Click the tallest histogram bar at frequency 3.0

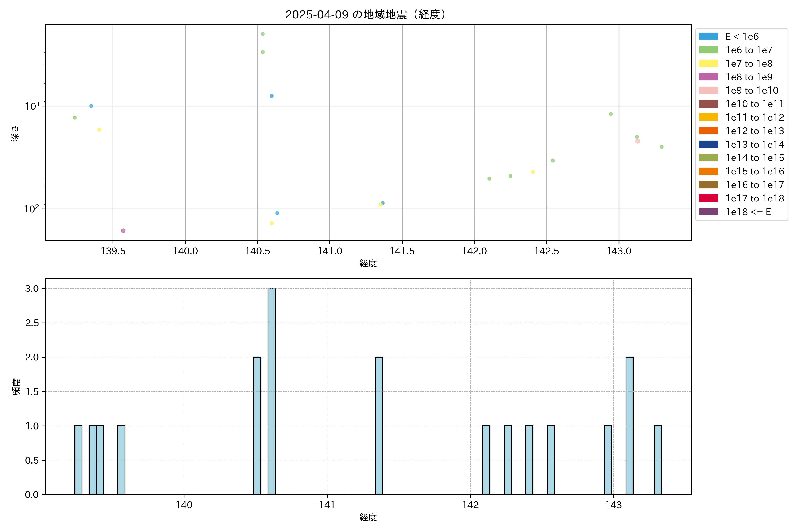coord(271,390)
